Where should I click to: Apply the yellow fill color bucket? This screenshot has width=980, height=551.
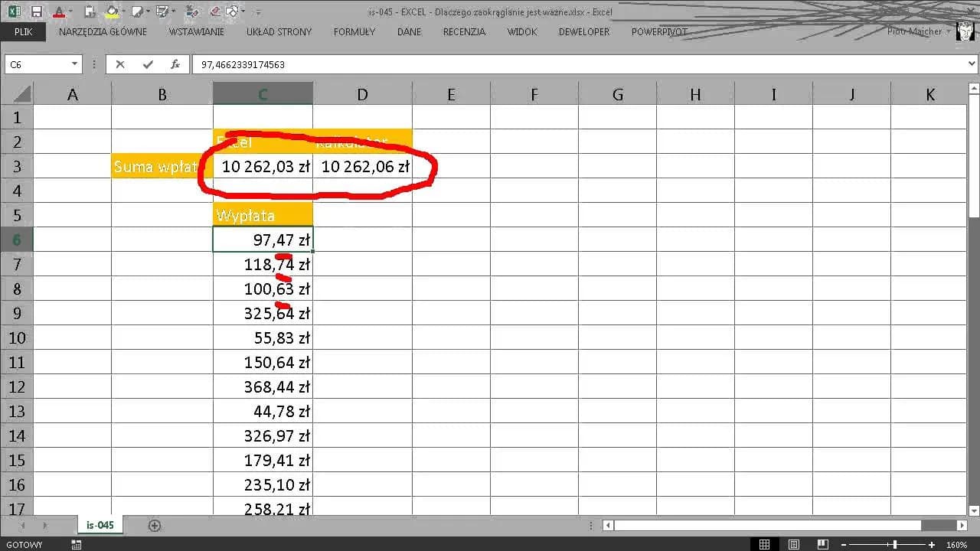pyautogui.click(x=112, y=11)
